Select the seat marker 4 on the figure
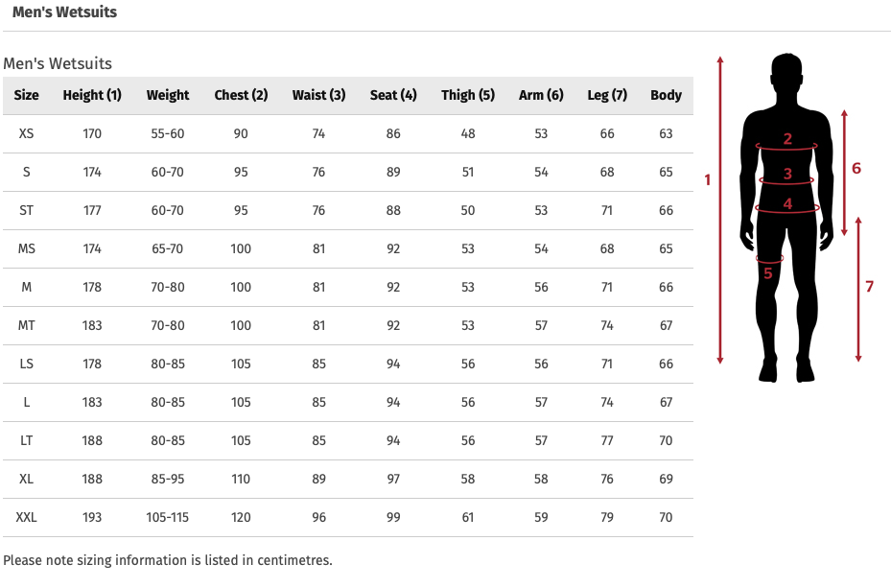 point(787,203)
